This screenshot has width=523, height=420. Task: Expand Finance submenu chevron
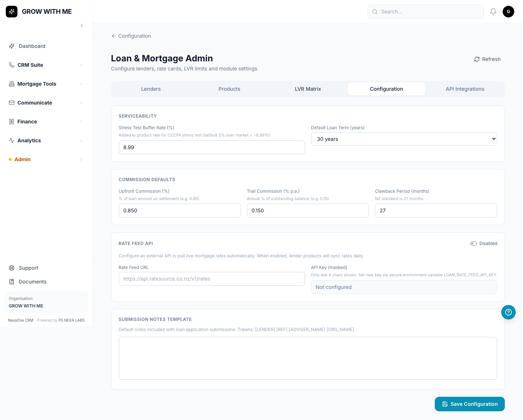pyautogui.click(x=81, y=122)
